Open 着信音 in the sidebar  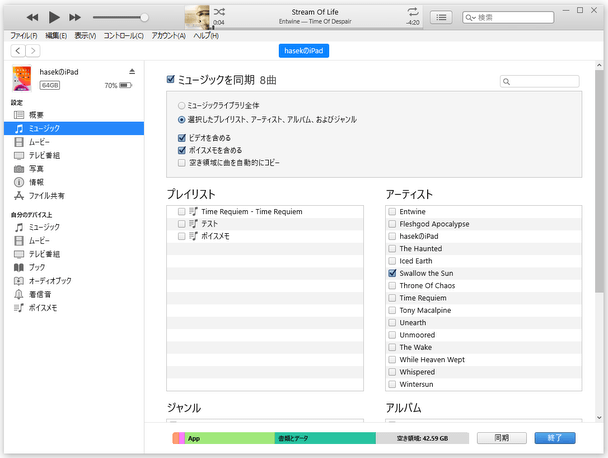74,294
